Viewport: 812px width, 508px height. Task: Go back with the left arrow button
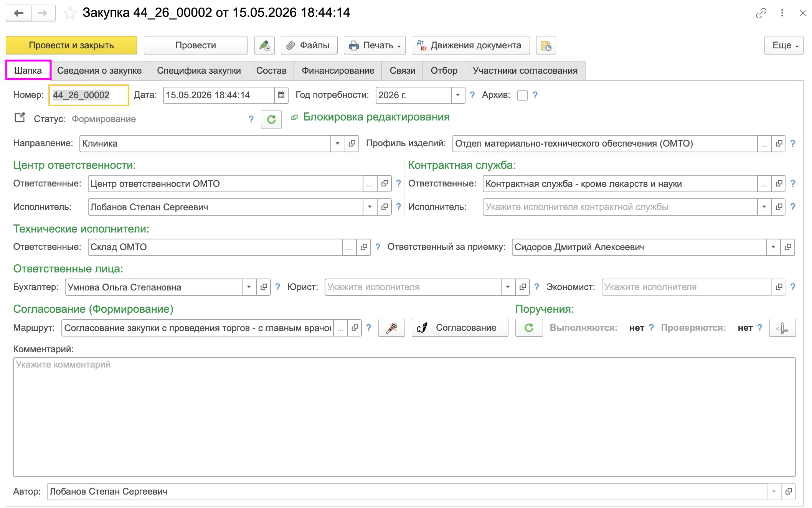(x=18, y=13)
